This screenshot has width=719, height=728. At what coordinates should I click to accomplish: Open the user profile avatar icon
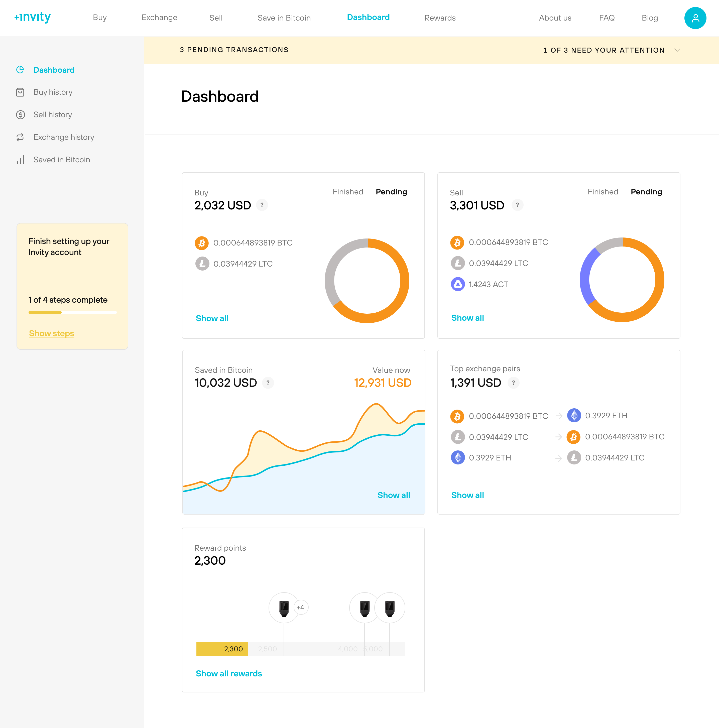click(695, 17)
